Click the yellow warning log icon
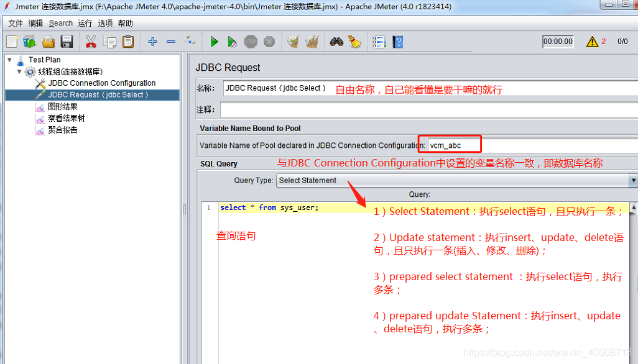The image size is (638, 364). [x=592, y=42]
